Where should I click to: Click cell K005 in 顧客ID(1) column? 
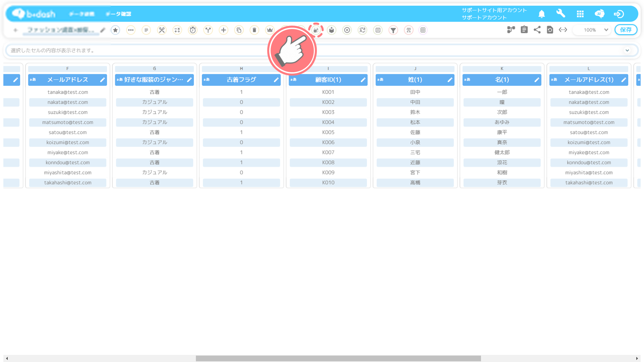[x=328, y=132]
